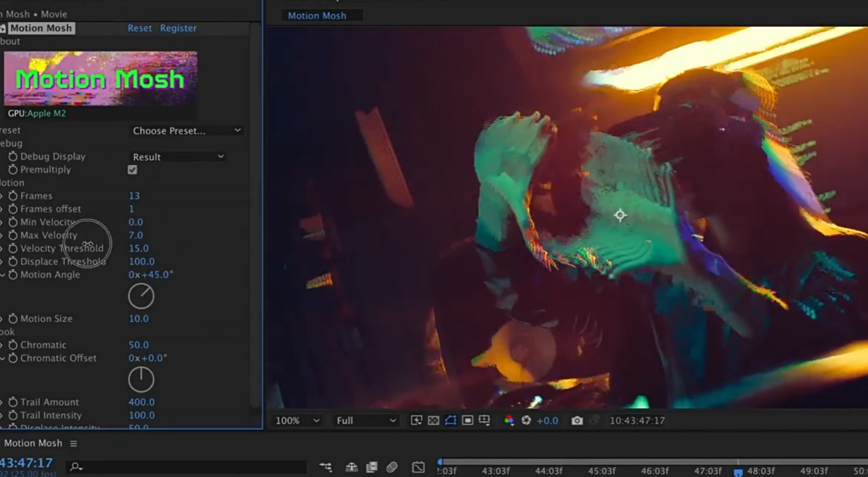The height and width of the screenshot is (477, 868).
Task: Open the Fast Previews options icon
Action: (416, 420)
